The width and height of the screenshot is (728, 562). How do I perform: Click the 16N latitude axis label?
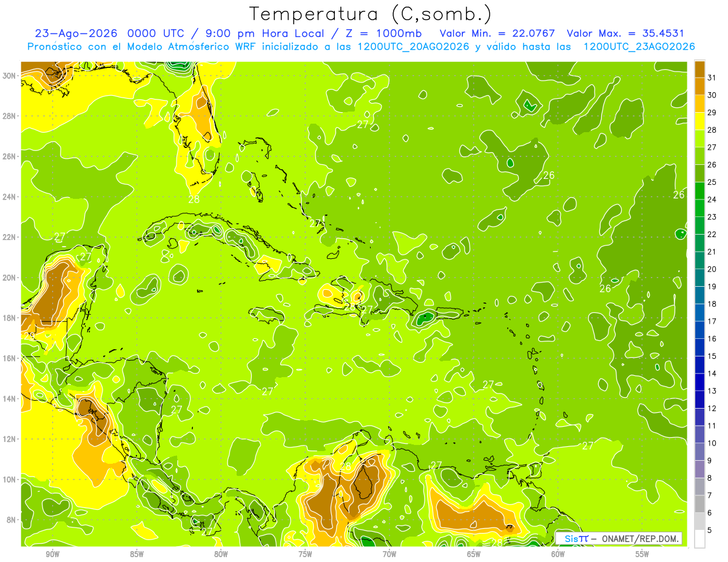(9, 358)
